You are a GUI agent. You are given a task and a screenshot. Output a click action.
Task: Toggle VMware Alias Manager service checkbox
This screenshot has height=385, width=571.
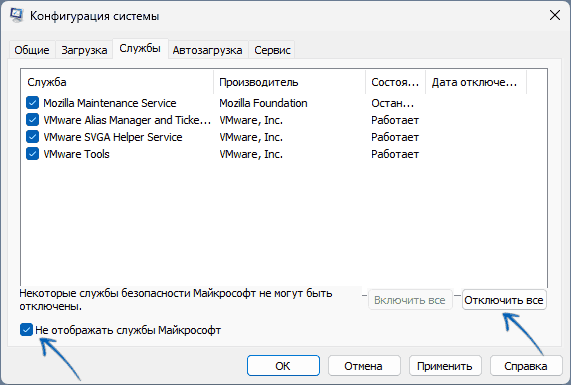(x=32, y=120)
